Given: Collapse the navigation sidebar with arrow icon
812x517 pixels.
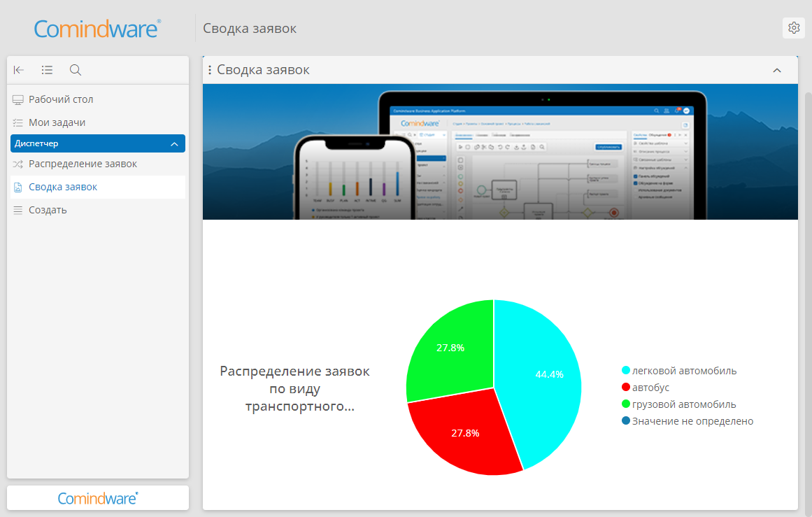Looking at the screenshot, I should [19, 70].
